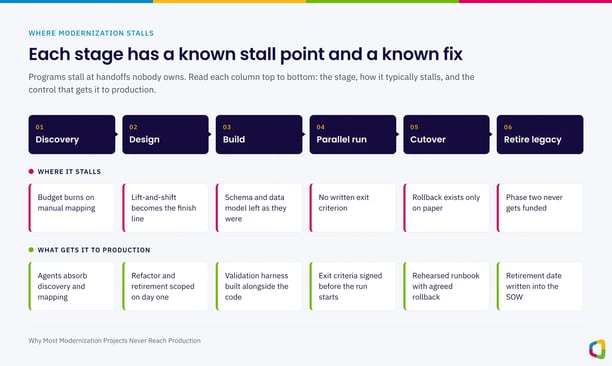Click the 'Refactor and retirement scoped' card

165,286
